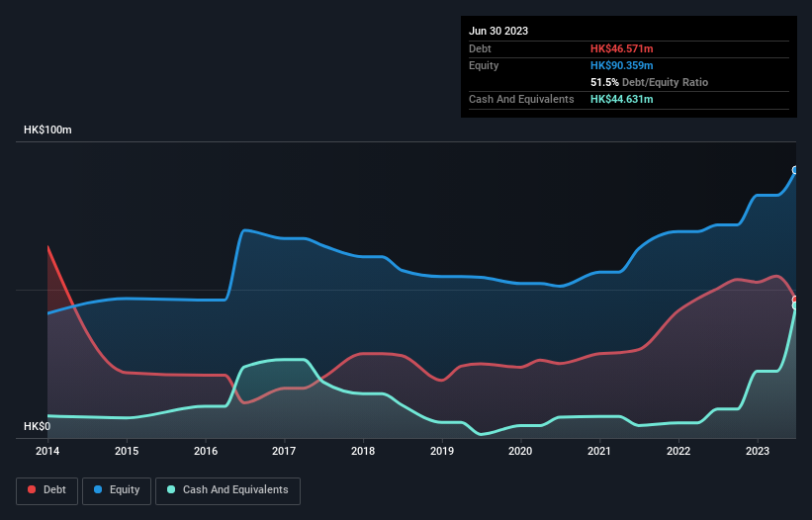Click the 2020 x-axis label

click(520, 451)
